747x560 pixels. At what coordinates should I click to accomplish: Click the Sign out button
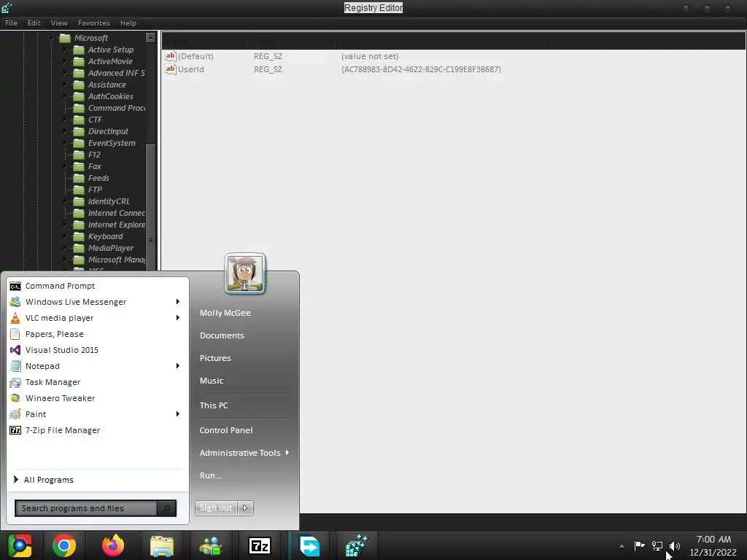pos(216,508)
